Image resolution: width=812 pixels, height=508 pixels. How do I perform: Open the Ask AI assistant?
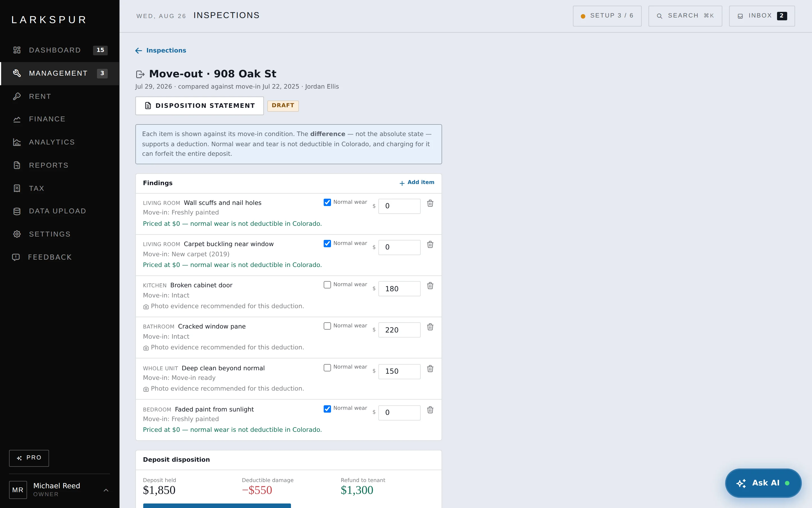coord(763,483)
